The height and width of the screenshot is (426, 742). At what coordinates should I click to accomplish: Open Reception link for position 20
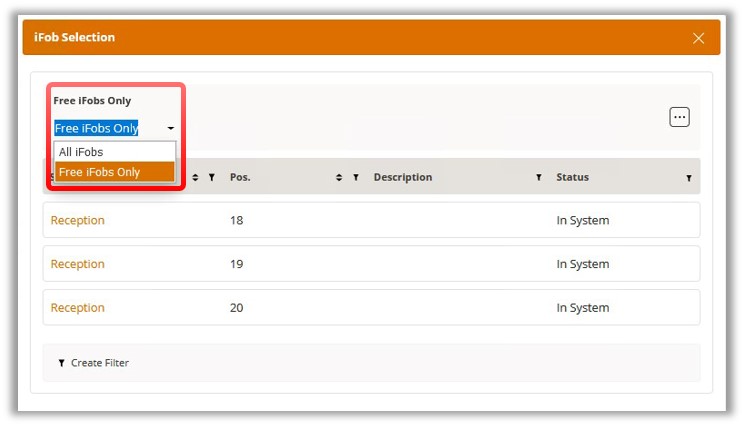click(77, 308)
